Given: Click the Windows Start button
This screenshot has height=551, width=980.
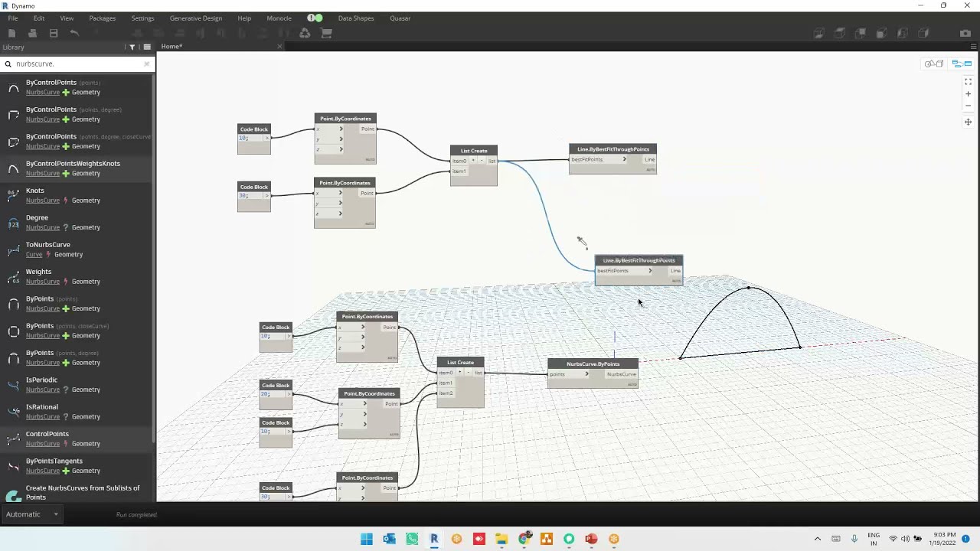Looking at the screenshot, I should [367, 539].
